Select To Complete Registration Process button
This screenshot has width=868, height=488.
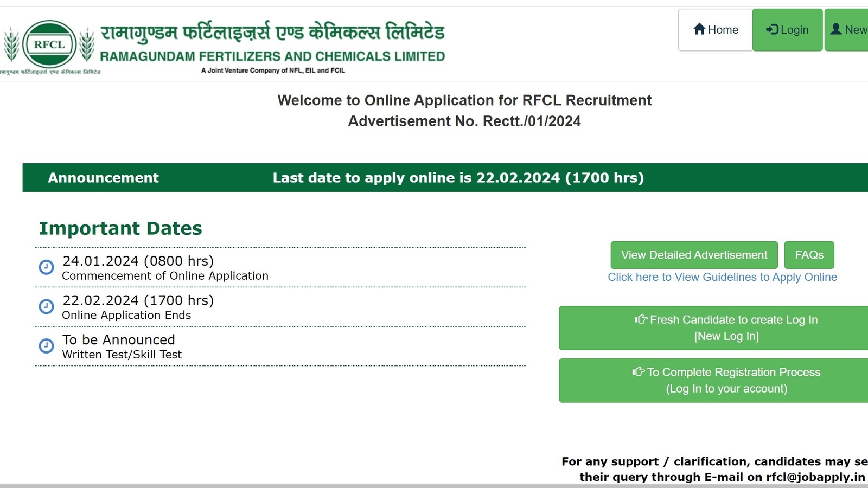point(713,380)
